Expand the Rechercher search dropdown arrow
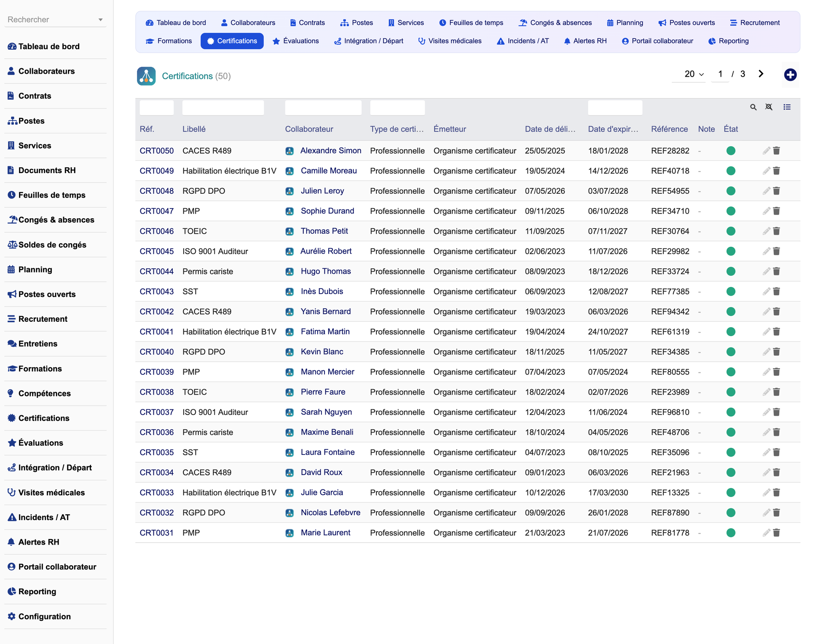 [x=100, y=20]
